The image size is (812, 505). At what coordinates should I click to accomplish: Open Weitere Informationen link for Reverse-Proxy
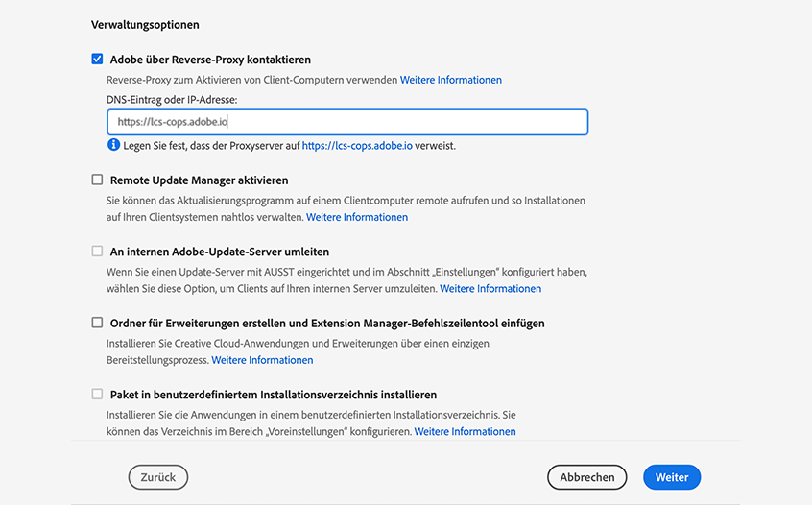tap(450, 80)
